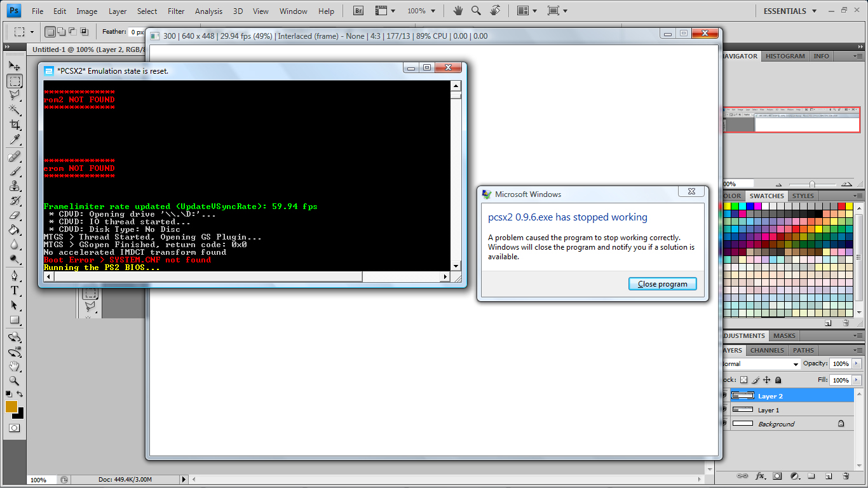868x488 pixels.
Task: Select the Brush tool
Action: pos(15,171)
